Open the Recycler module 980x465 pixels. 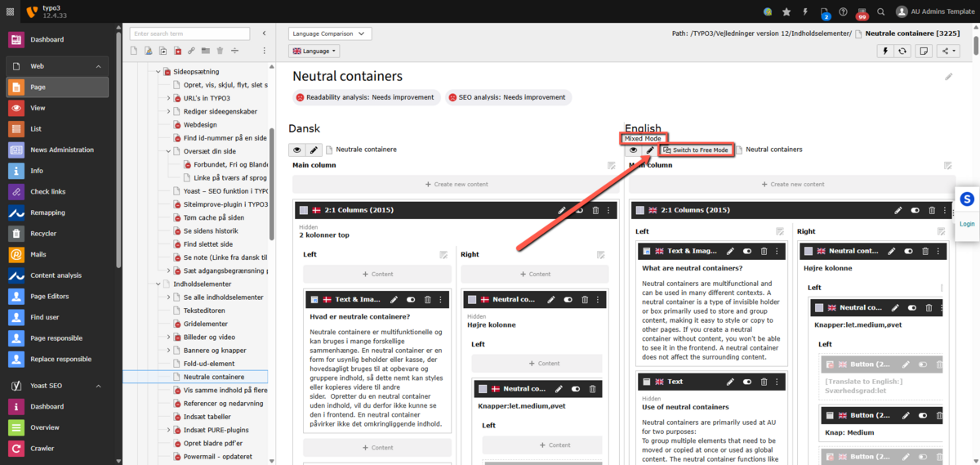42,234
